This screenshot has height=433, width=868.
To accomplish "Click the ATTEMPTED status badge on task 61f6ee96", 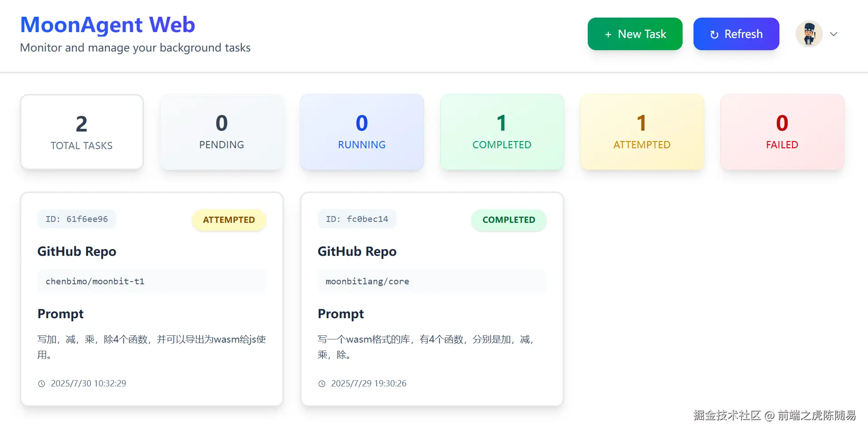I will click(x=229, y=220).
